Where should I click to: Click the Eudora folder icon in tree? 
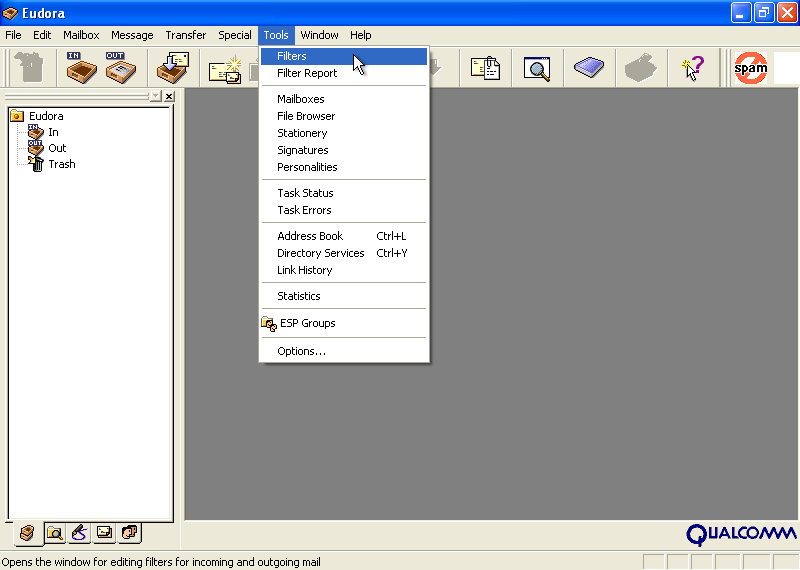coord(17,116)
